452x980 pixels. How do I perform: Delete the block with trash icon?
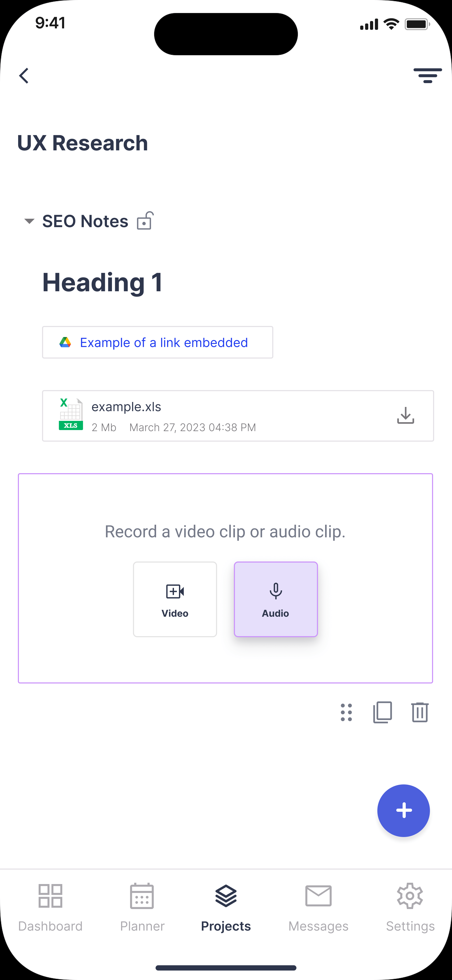(x=420, y=712)
